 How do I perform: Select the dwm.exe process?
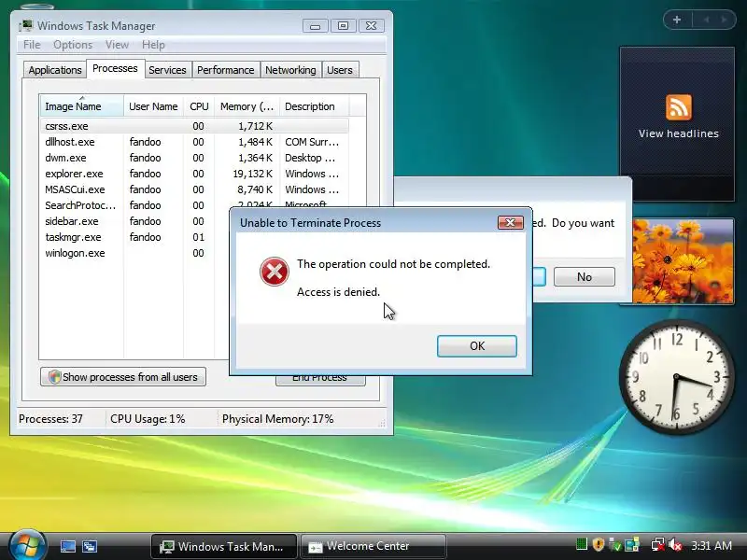[194, 158]
